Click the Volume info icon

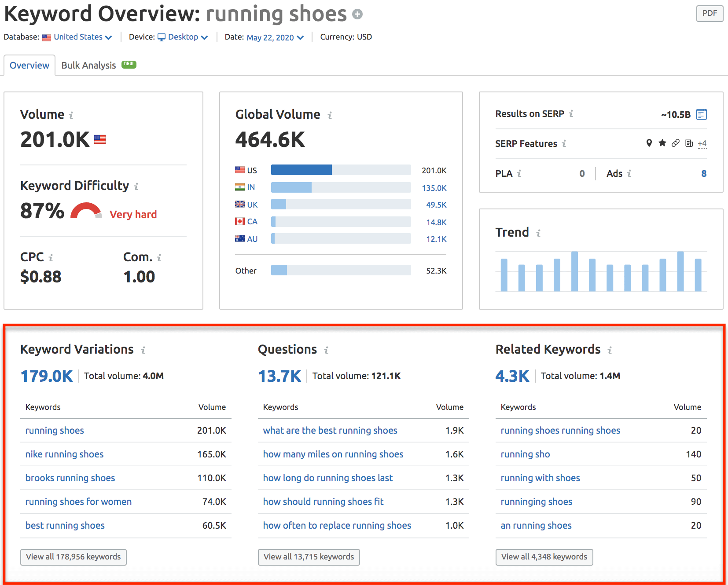pyautogui.click(x=71, y=115)
